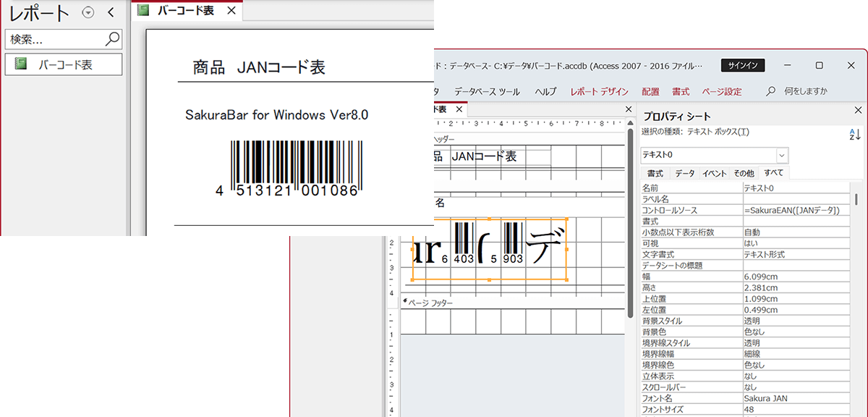Screen dimensions: 868x417
Task: Select the バーコード表 report icon in the navigation pane
Action: [21, 63]
